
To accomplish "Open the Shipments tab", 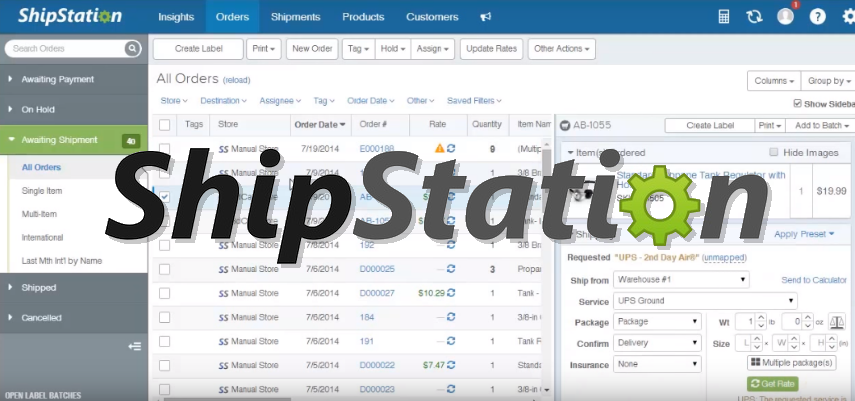I will [x=296, y=17].
